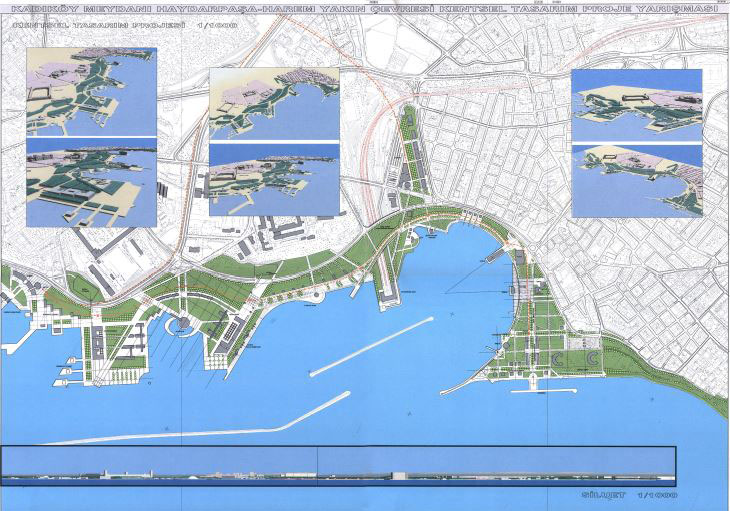Click the Siluet 1/1000 label
The width and height of the screenshot is (730, 511).
tap(629, 495)
